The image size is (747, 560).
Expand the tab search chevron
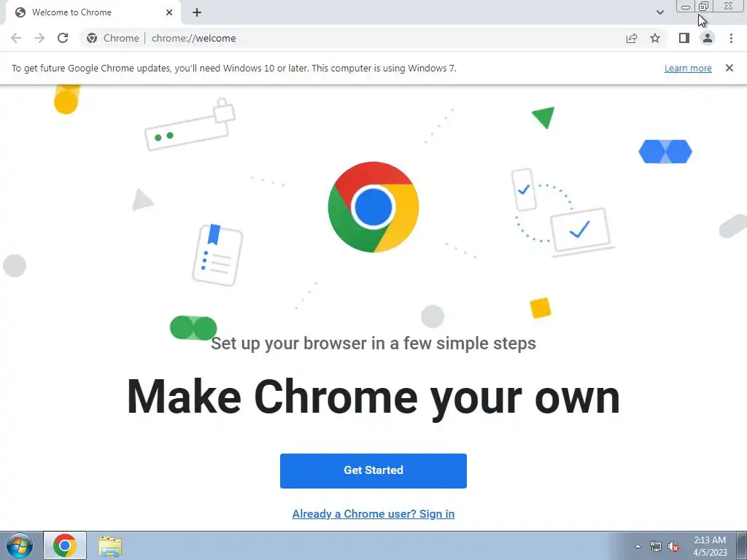tap(659, 12)
